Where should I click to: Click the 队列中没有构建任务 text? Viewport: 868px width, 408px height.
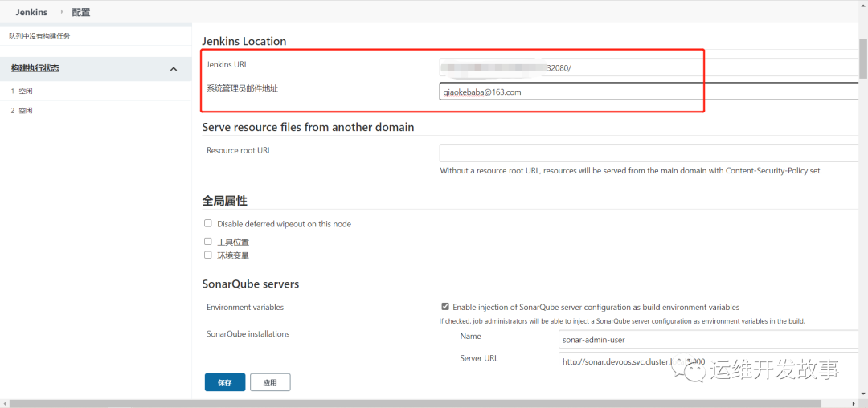coord(39,36)
